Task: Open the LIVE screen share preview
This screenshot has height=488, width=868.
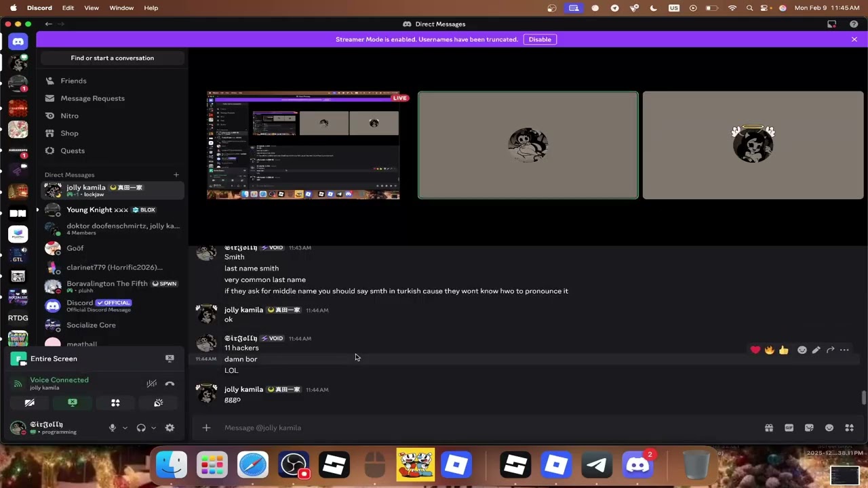Action: (x=303, y=145)
